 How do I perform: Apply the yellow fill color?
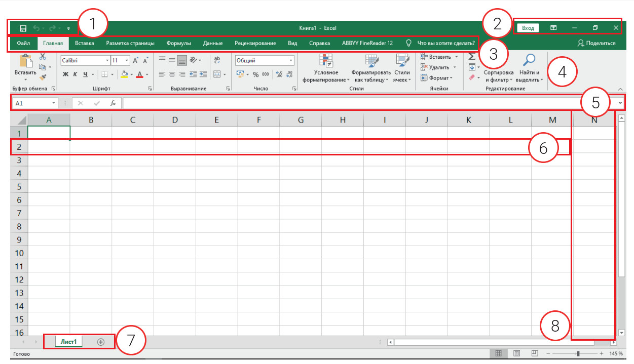click(125, 74)
